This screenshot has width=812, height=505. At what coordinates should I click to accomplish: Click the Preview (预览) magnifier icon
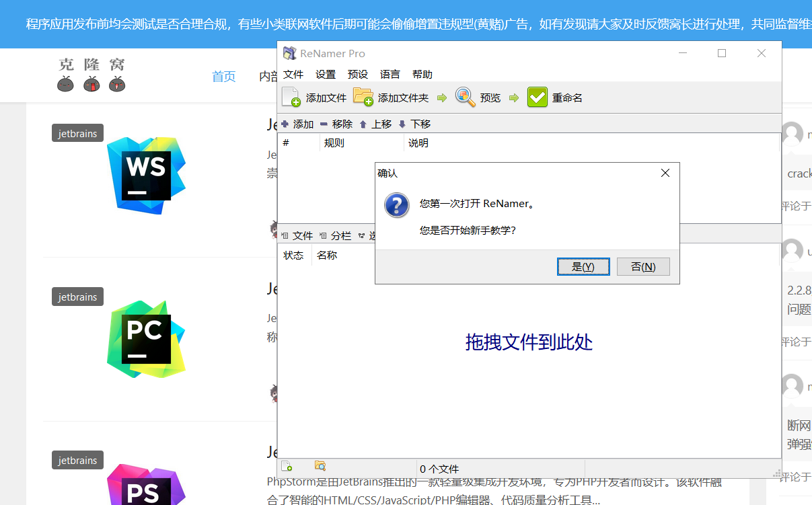tap(466, 97)
